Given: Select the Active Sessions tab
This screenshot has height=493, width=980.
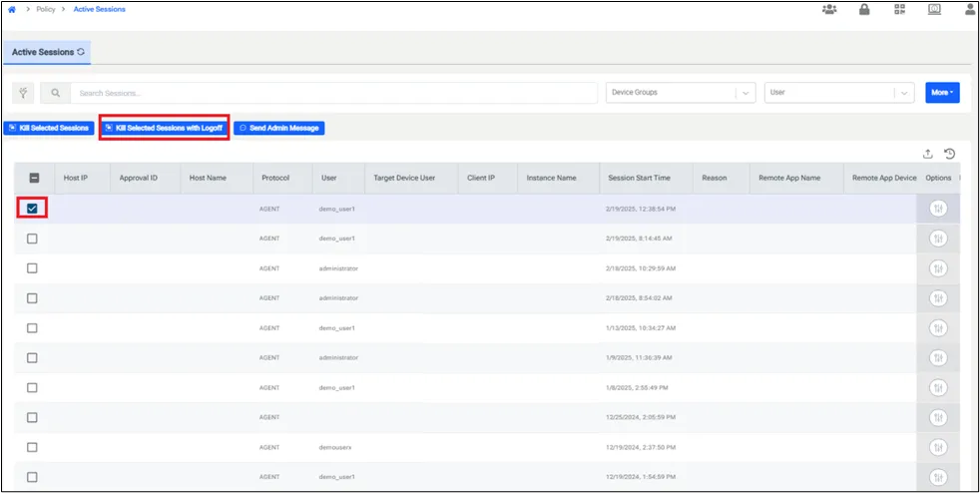Looking at the screenshot, I should point(48,53).
